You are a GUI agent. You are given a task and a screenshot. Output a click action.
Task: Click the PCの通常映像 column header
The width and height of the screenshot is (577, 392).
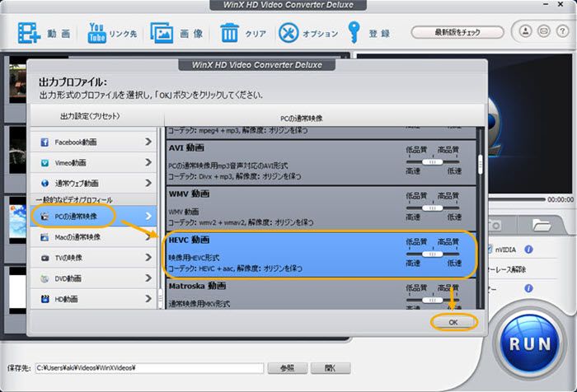pos(302,119)
